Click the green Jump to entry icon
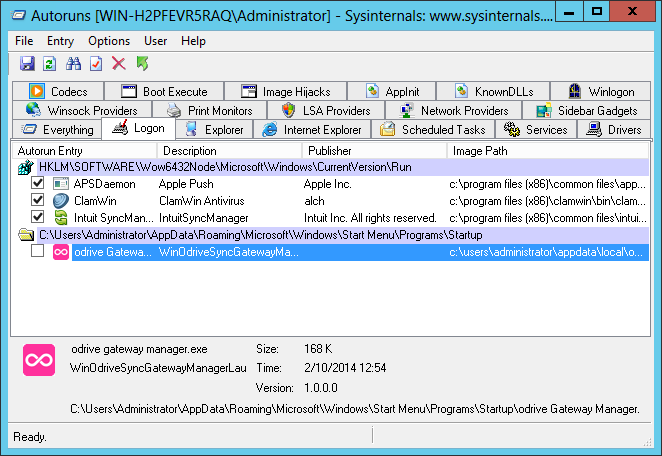The image size is (662, 456). [x=143, y=64]
